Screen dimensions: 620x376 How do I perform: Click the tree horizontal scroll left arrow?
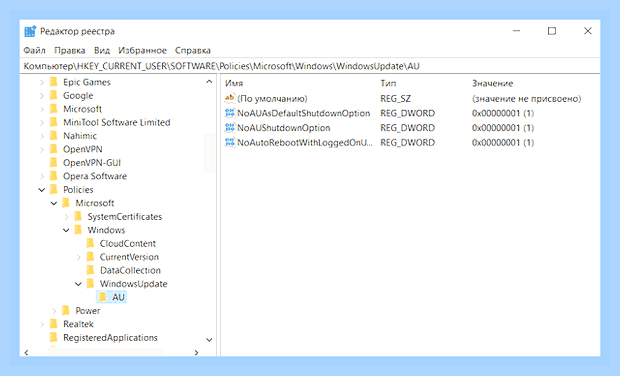click(x=26, y=352)
